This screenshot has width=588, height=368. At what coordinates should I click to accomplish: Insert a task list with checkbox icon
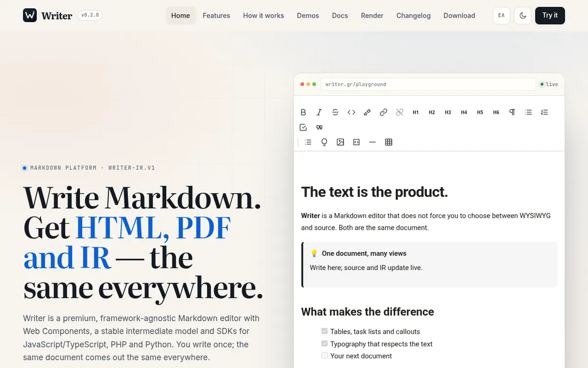(303, 128)
